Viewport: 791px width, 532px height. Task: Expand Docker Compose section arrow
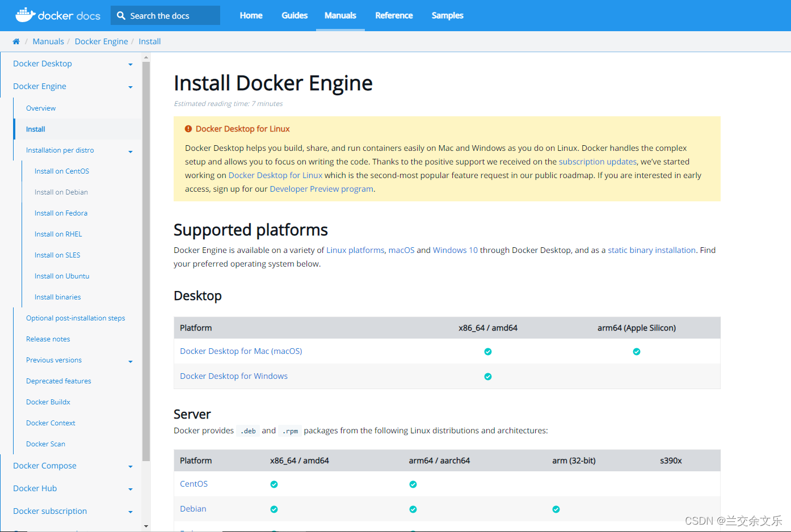(131, 467)
